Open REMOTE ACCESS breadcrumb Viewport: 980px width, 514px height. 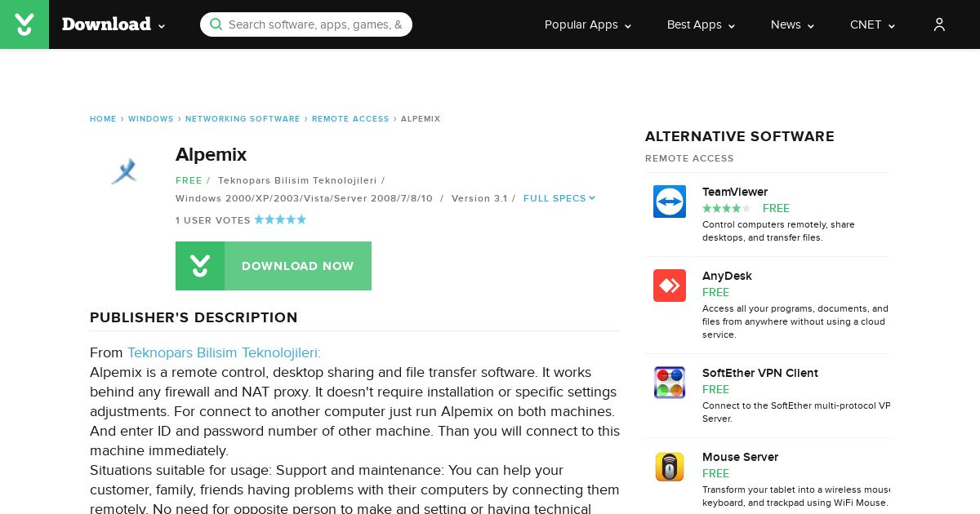(350, 119)
